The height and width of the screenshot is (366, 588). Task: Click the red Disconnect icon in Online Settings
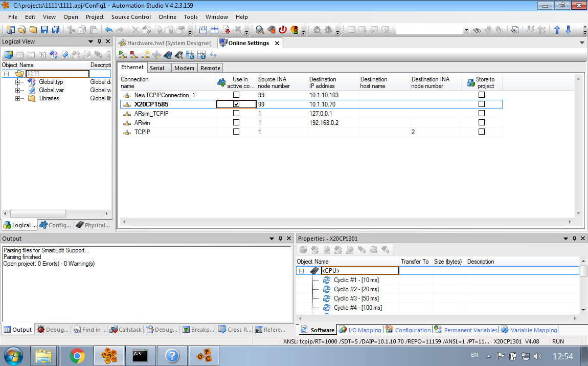coord(134,55)
